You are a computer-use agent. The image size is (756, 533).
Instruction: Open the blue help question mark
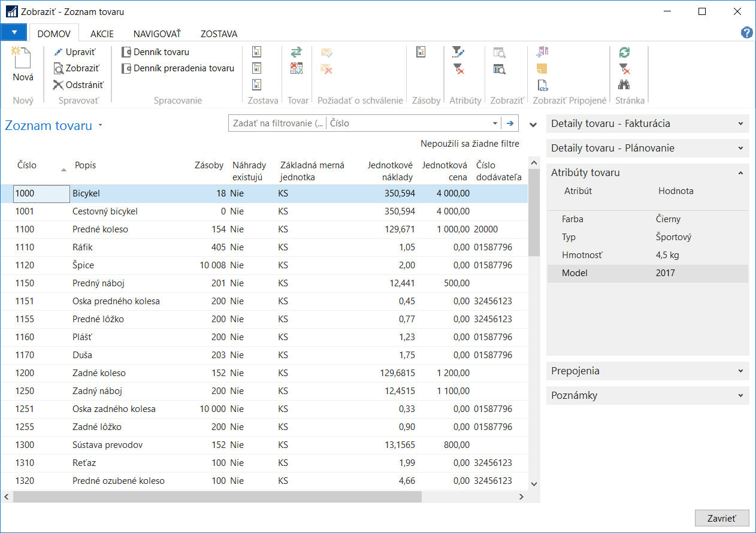coord(746,33)
